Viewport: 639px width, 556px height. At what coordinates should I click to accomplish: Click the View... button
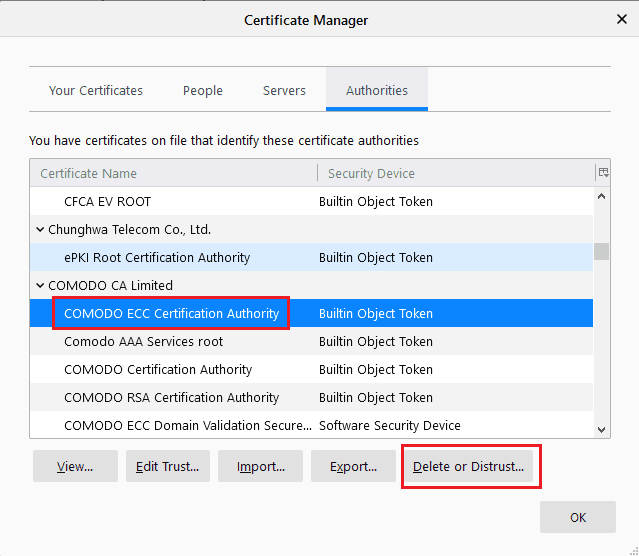(x=75, y=466)
